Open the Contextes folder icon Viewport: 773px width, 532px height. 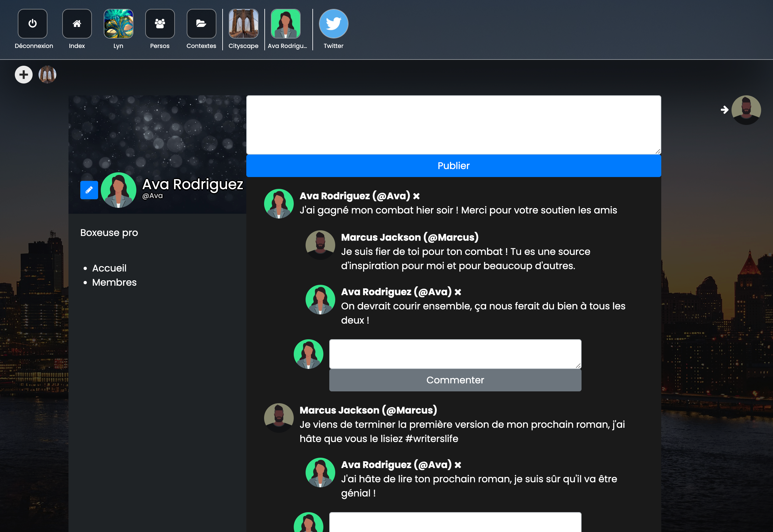pyautogui.click(x=201, y=24)
